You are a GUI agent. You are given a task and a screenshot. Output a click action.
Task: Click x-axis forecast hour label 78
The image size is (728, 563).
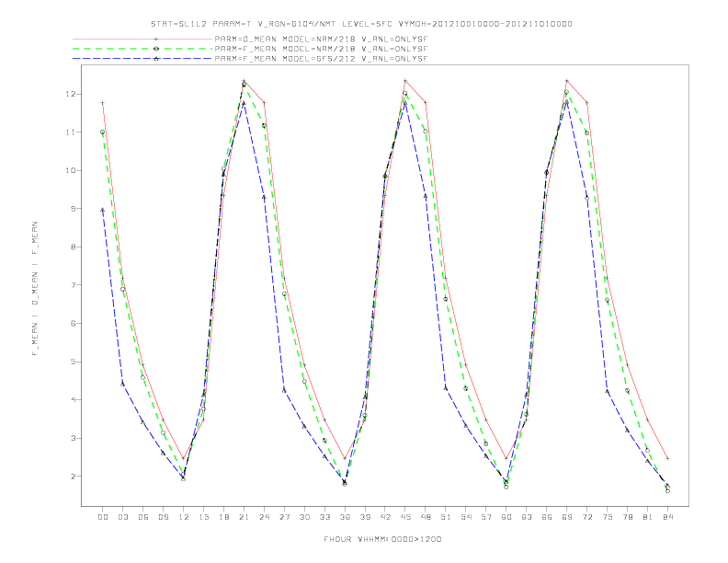(x=627, y=517)
